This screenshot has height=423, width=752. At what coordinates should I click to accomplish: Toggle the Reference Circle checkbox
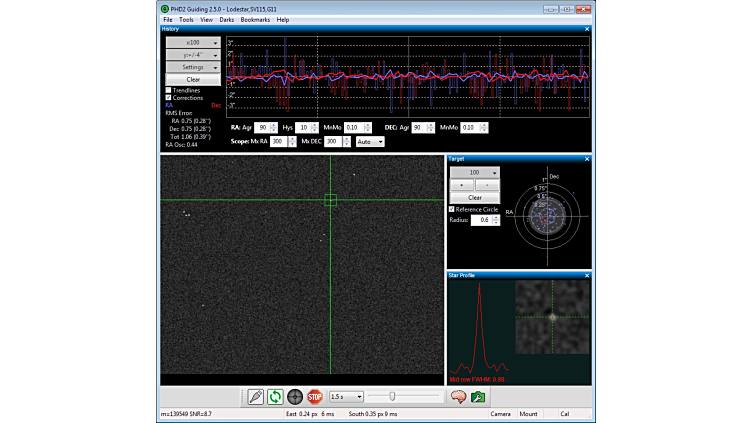(x=452, y=209)
